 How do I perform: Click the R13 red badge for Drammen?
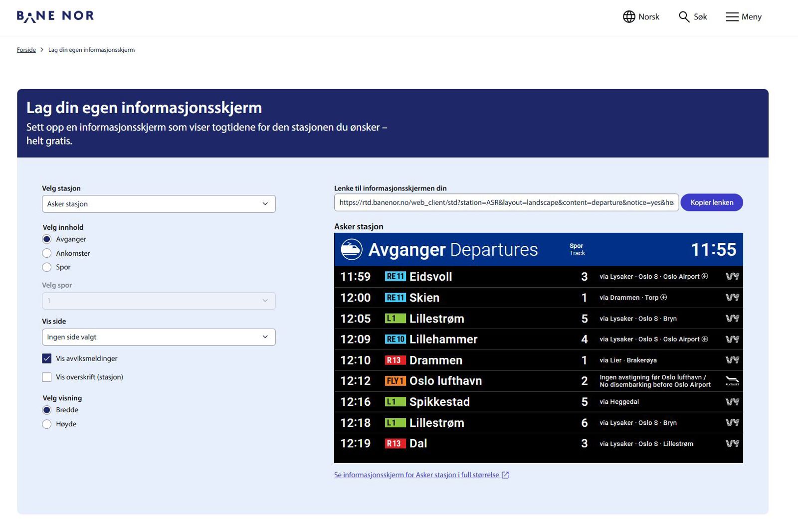(x=395, y=360)
